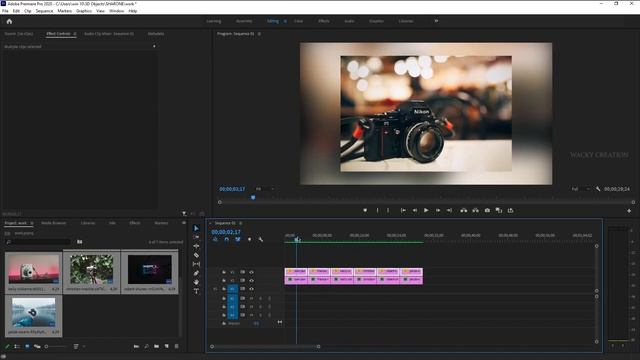Open Program Monitor zoom level dropdown
640x360 pixels.
tap(265, 189)
